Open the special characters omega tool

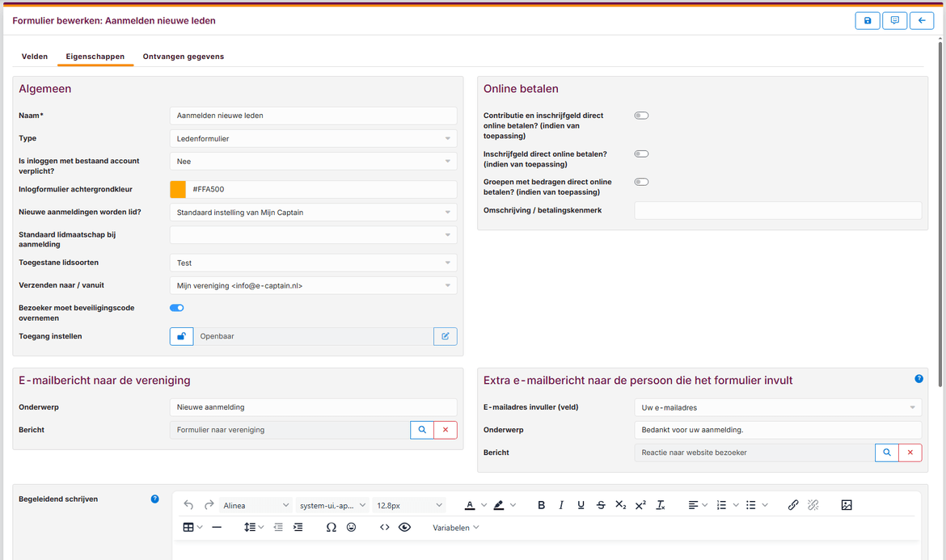[x=331, y=528]
